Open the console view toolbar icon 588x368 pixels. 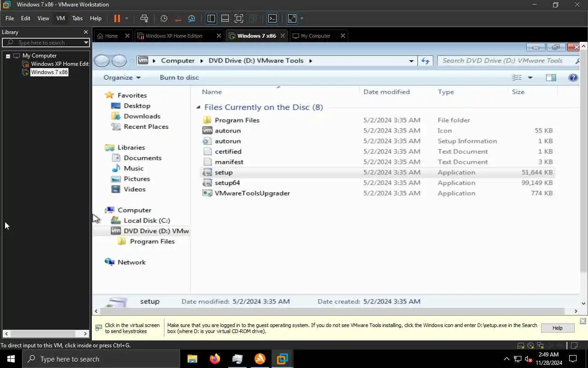pyautogui.click(x=272, y=18)
